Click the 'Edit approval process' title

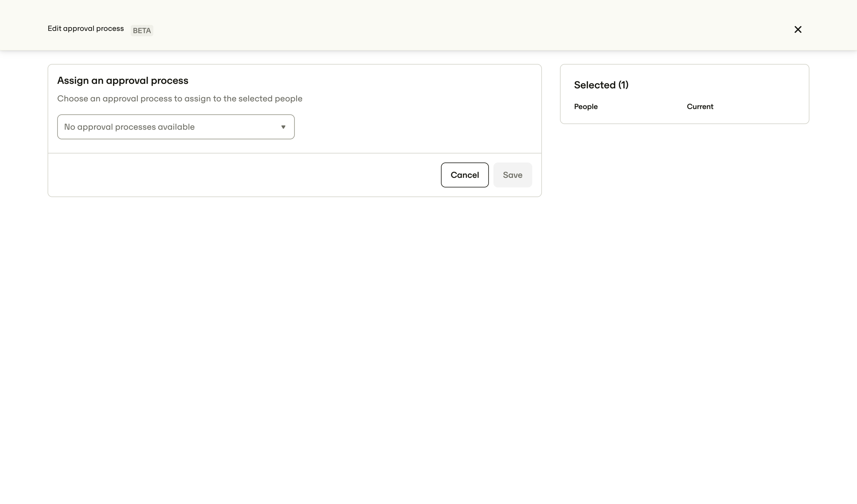click(86, 29)
